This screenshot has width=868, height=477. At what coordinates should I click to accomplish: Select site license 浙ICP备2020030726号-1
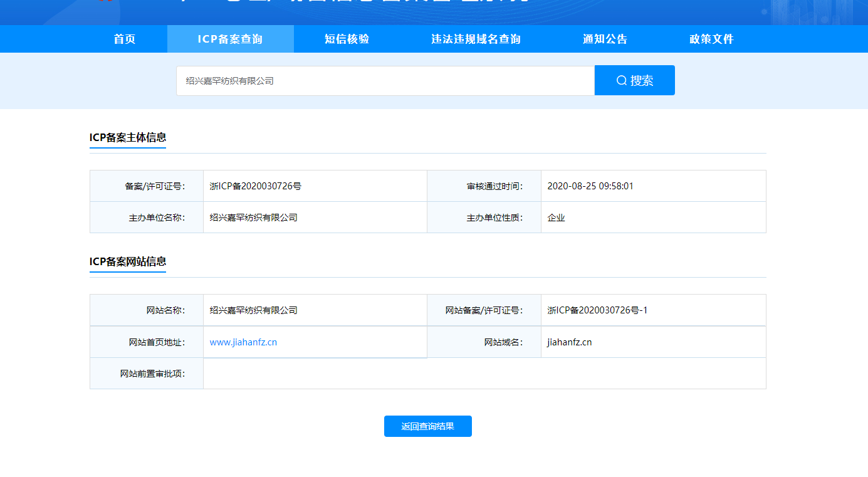pos(597,310)
